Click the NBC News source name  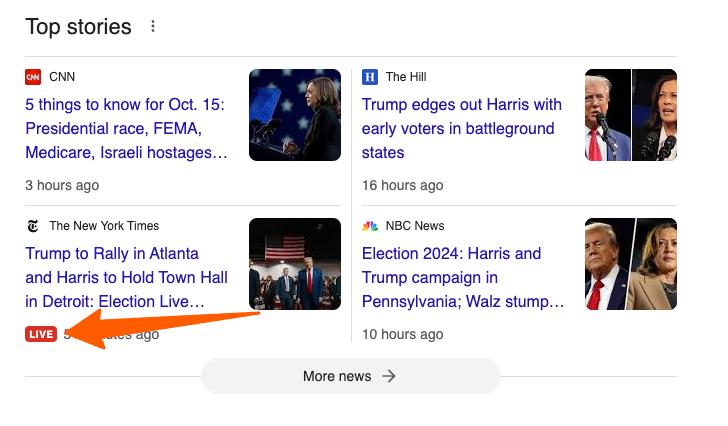415,226
